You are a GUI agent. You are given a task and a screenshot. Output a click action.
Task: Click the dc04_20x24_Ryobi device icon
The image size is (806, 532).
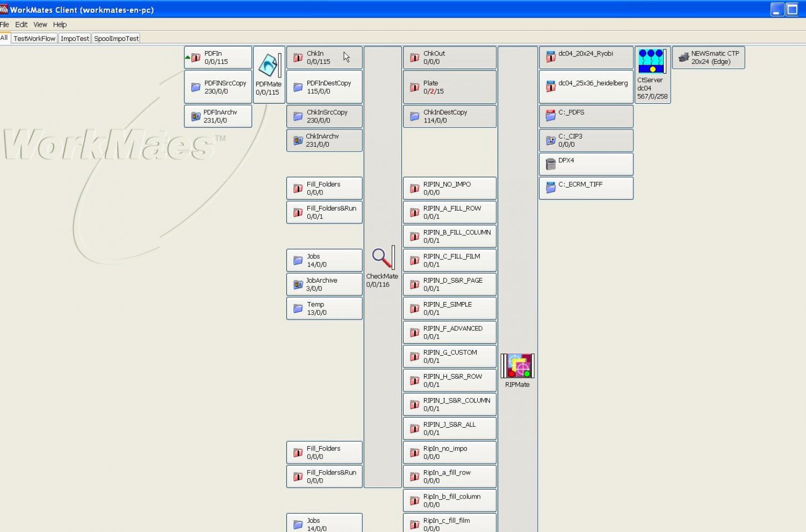[x=551, y=56]
